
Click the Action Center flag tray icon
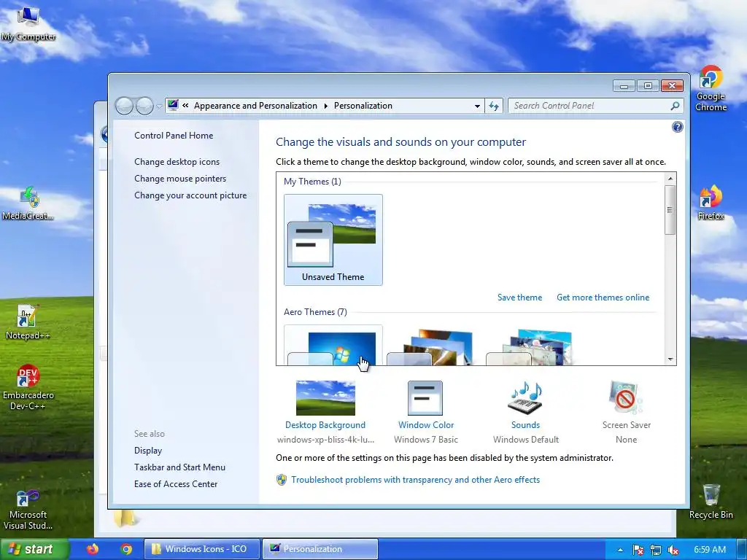[638, 550]
